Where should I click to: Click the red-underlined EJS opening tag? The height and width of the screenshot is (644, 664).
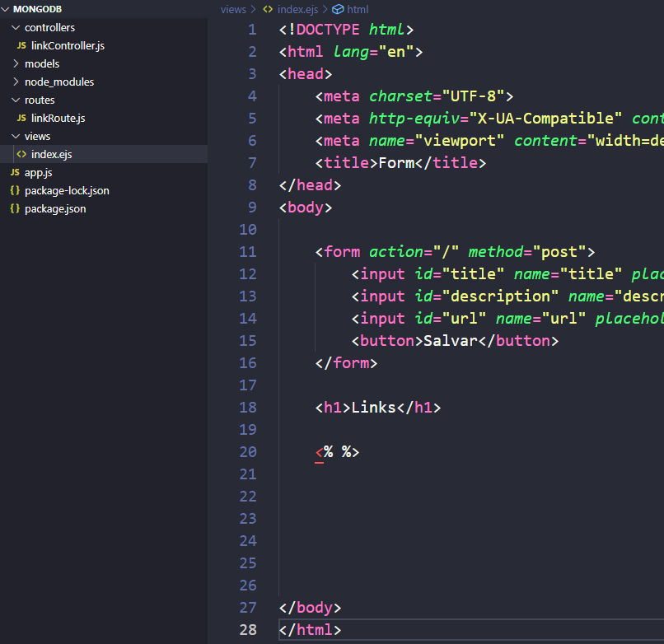[324, 452]
